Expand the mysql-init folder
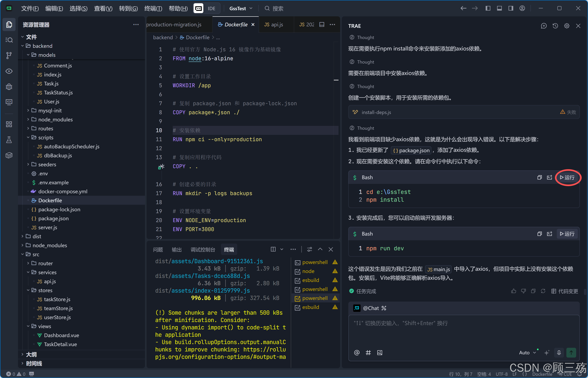The width and height of the screenshot is (588, 378). 50,111
